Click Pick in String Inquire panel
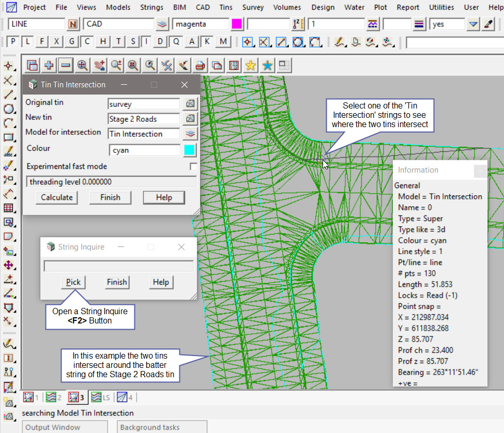The image size is (504, 433). [x=73, y=282]
